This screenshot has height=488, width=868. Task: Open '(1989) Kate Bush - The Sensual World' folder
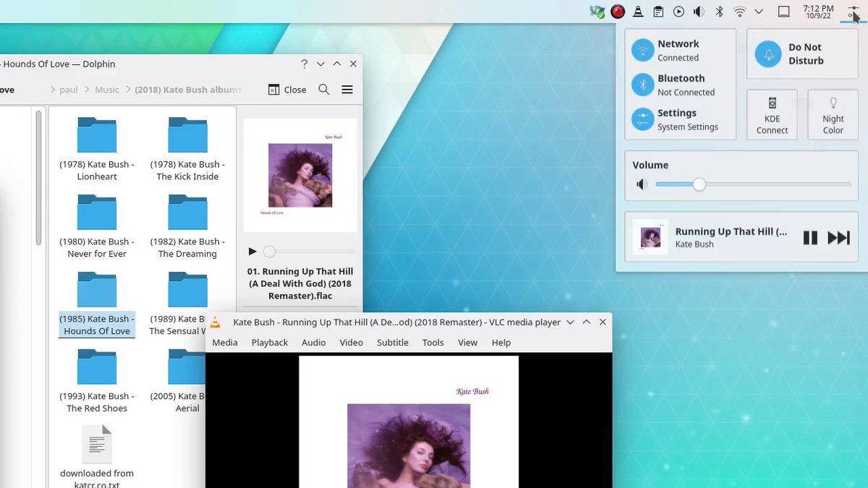pos(178,304)
